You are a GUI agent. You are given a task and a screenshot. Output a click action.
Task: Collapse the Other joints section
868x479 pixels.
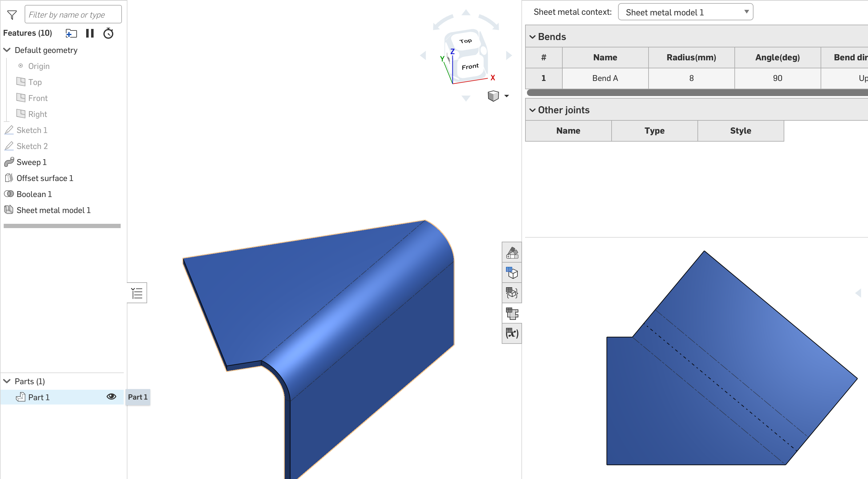click(532, 110)
